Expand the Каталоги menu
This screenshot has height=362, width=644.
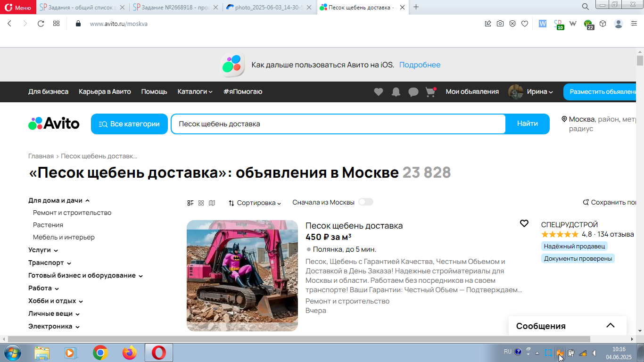pyautogui.click(x=195, y=91)
